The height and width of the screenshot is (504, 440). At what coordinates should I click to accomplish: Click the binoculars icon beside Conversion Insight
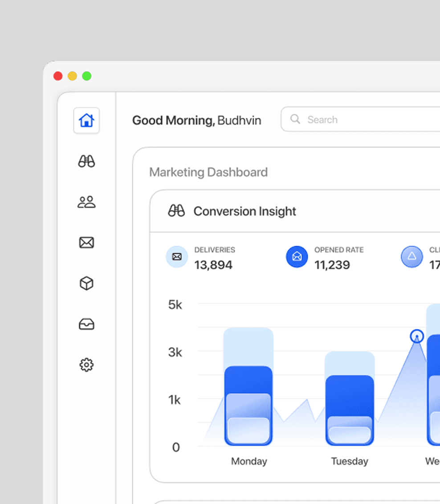pos(176,211)
